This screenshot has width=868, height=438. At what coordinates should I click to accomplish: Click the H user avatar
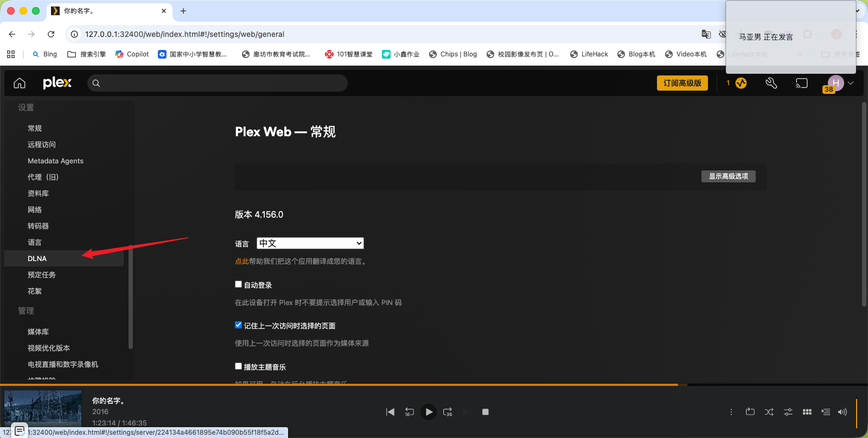(x=835, y=83)
